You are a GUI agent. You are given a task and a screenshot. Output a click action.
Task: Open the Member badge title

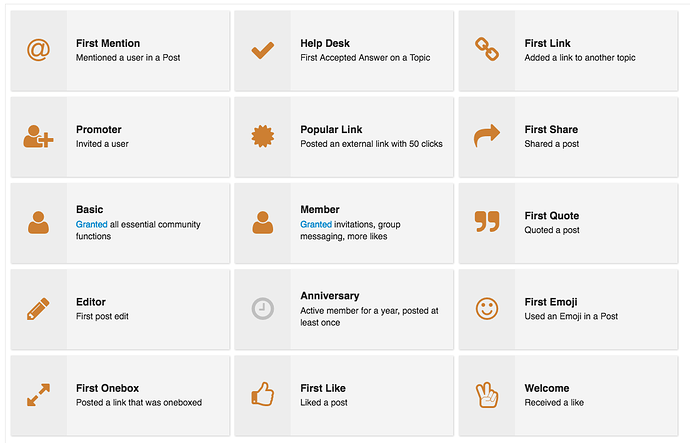pyautogui.click(x=320, y=209)
